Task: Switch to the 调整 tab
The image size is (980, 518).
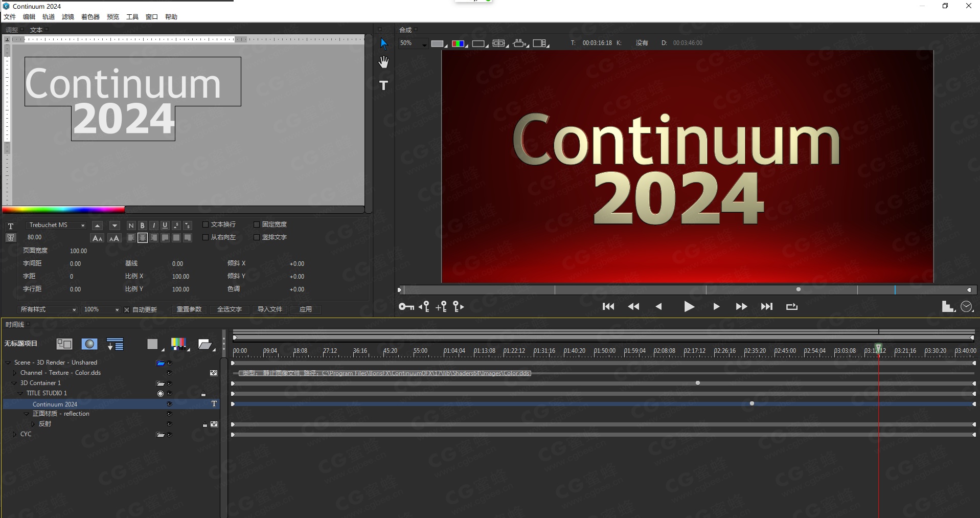Action: coord(12,30)
